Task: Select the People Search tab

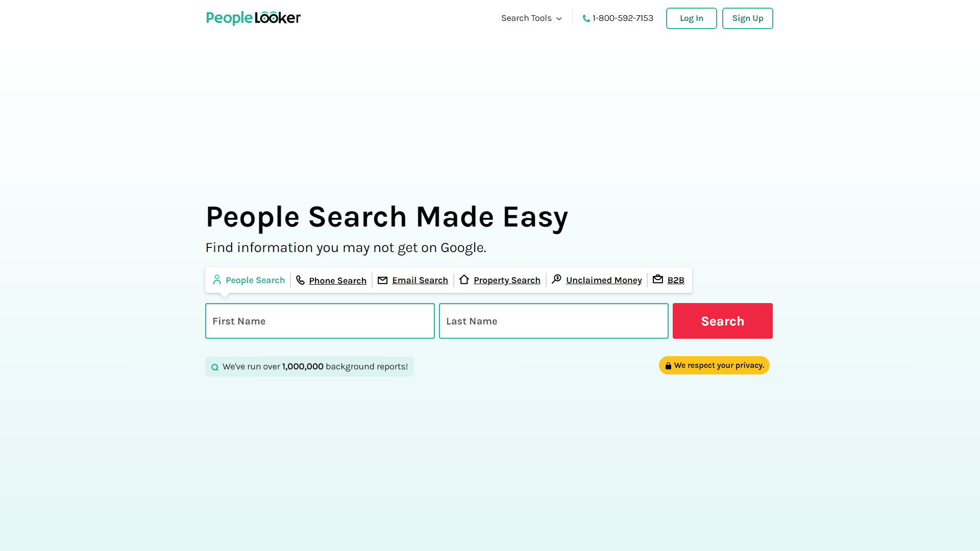Action: pos(249,280)
